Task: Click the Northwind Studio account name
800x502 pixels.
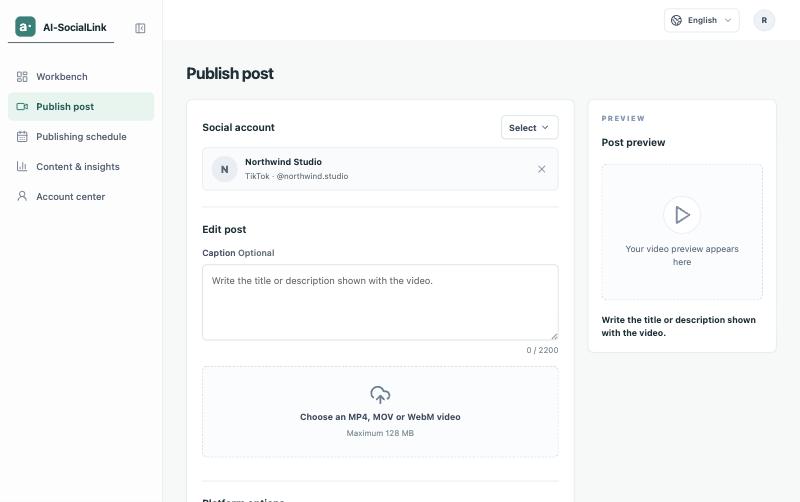Action: [283, 162]
